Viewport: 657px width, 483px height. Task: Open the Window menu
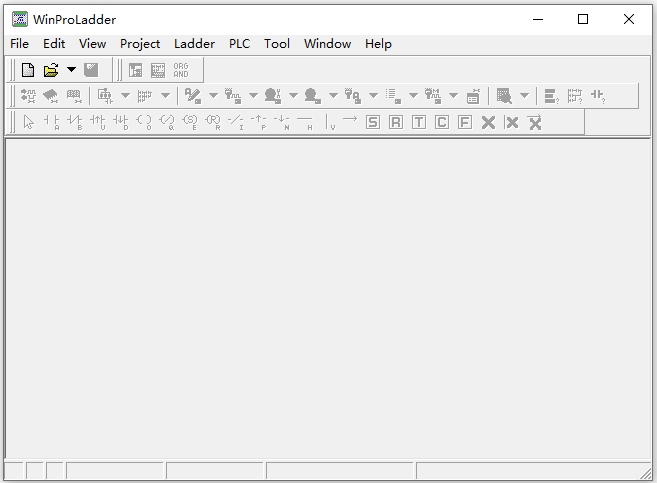328,44
